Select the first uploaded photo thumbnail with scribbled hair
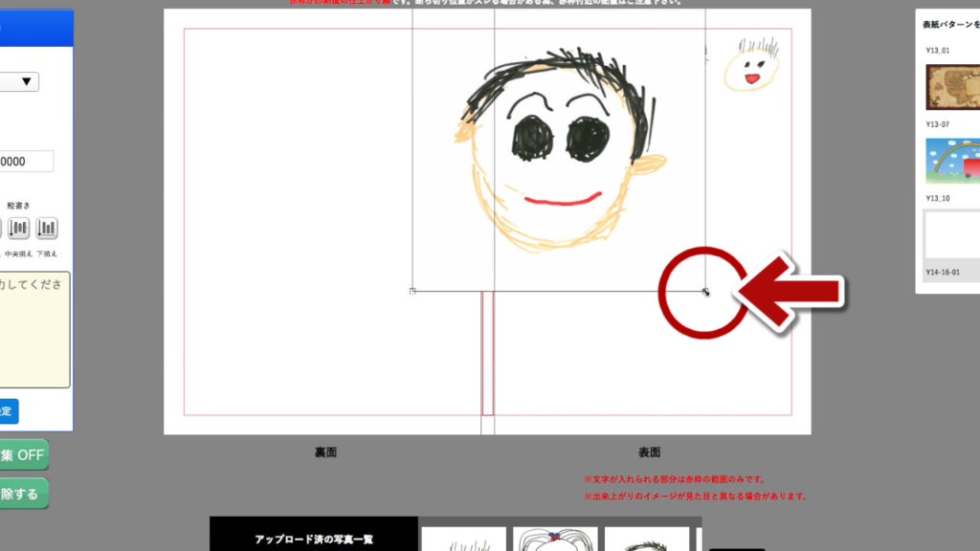 point(464,540)
